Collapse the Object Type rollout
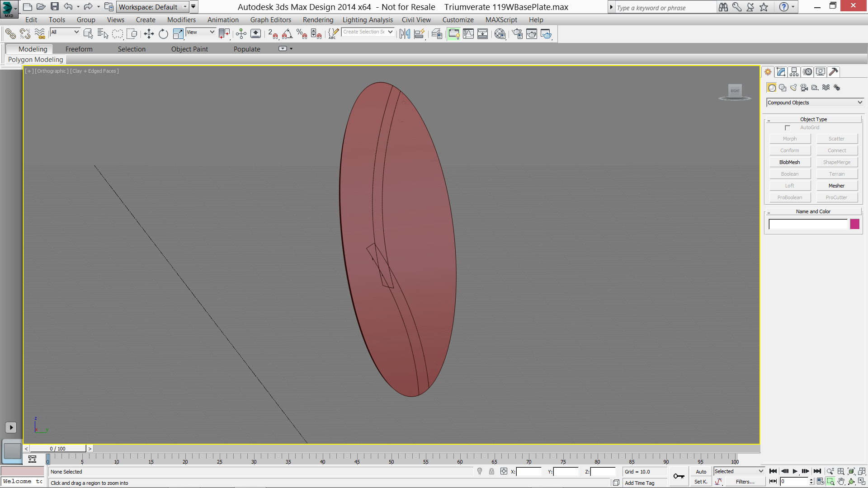868x488 pixels. (814, 119)
